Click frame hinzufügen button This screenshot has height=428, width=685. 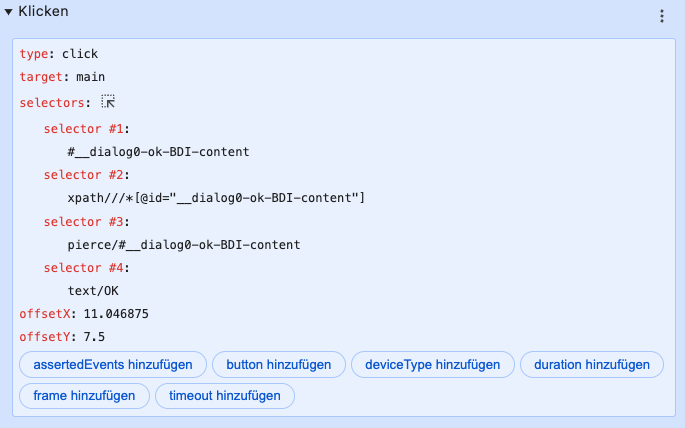tap(84, 396)
